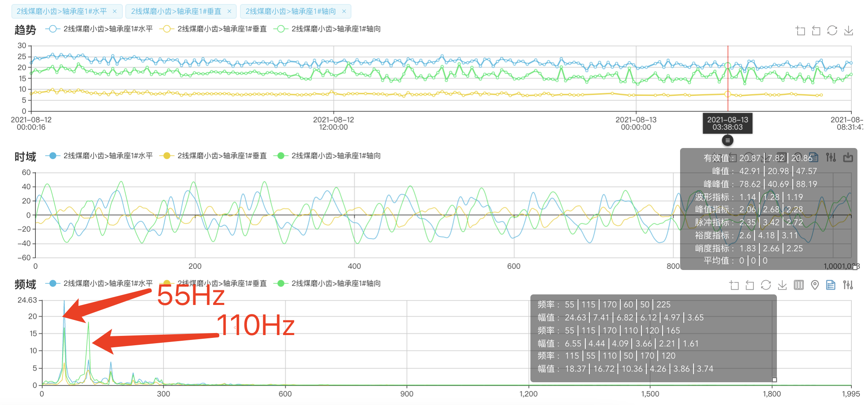Click resize handle of time domain statistics panel
The height and width of the screenshot is (405, 868).
click(855, 267)
